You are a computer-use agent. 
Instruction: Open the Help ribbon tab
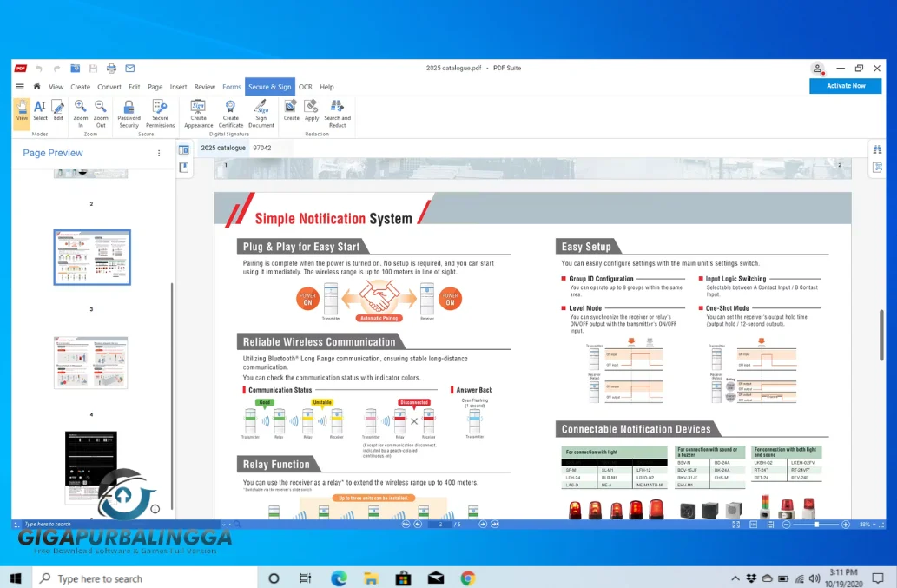[x=326, y=87]
